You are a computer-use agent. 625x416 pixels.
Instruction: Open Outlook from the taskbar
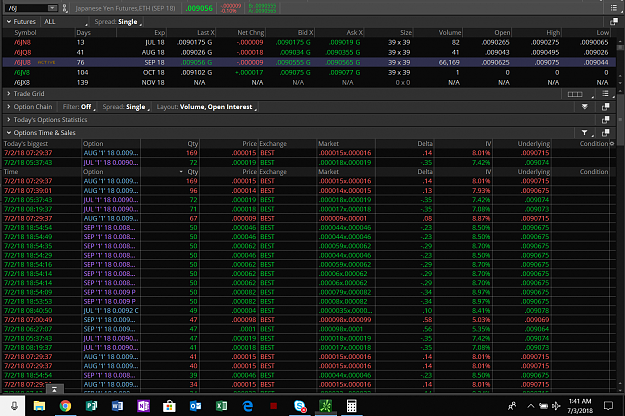(195, 406)
